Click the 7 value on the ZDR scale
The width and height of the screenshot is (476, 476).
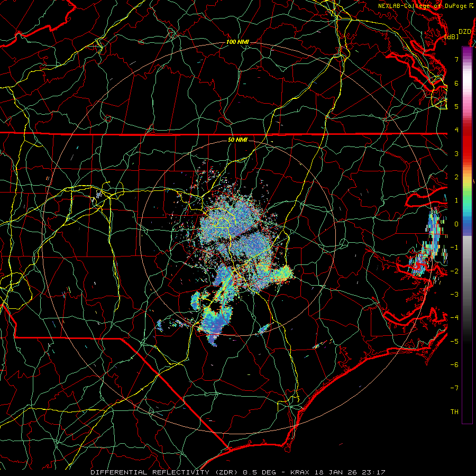(456, 59)
